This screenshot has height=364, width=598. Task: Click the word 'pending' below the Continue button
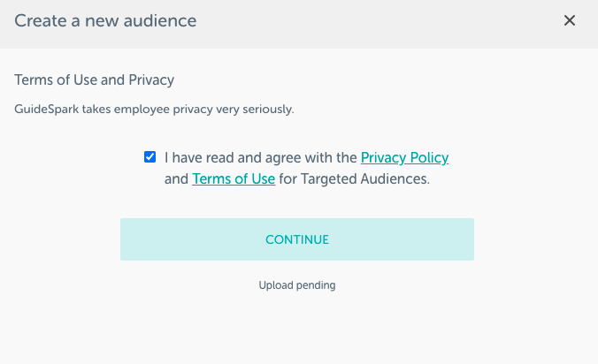(316, 285)
